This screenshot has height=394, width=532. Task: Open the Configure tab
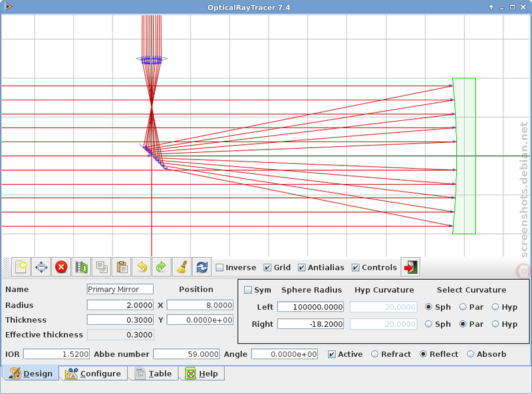point(93,373)
